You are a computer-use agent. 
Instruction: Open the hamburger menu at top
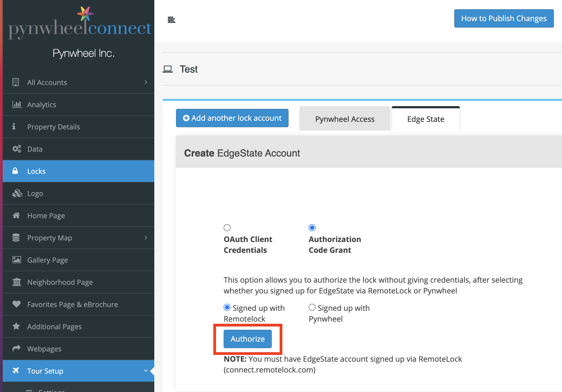(171, 19)
